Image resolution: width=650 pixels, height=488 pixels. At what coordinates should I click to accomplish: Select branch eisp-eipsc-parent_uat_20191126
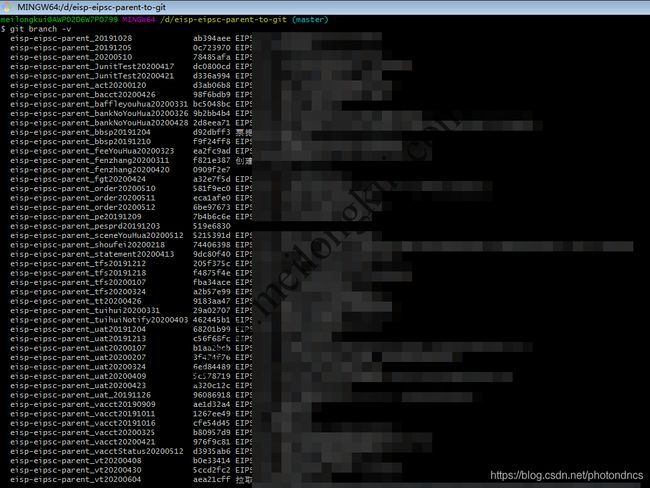tap(80, 395)
